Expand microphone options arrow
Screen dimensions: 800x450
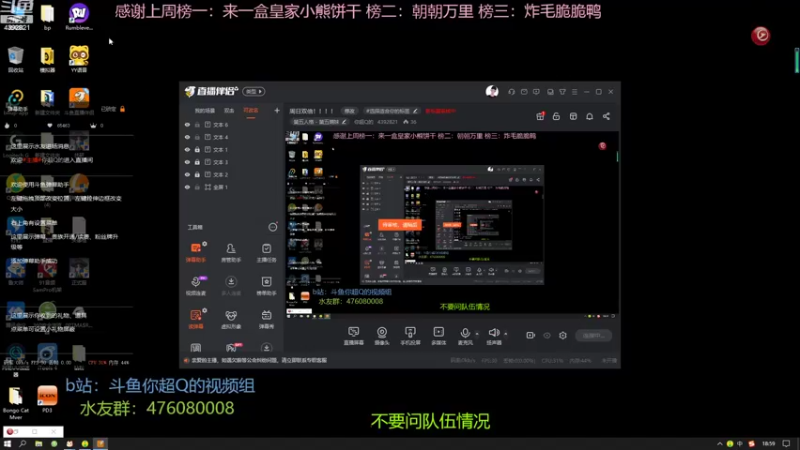tap(477, 334)
